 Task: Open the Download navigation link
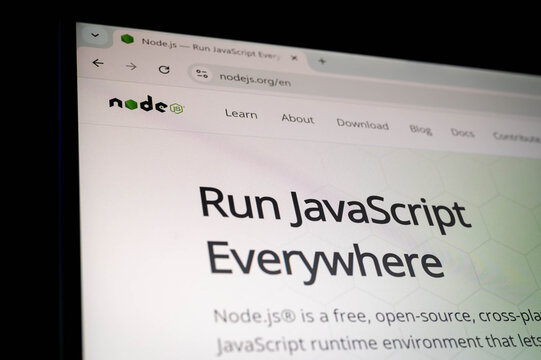tap(363, 124)
